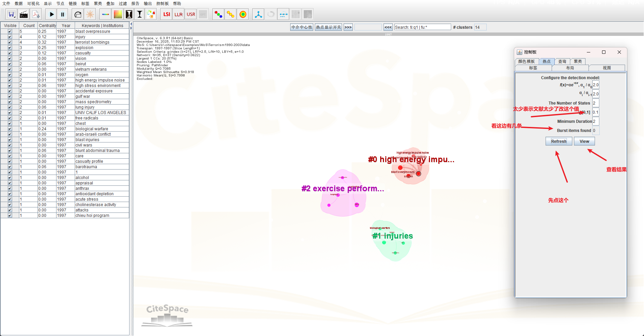Toggle visible checkbox for biological warfare
Viewport: 644px width, 336px height.
click(10, 129)
